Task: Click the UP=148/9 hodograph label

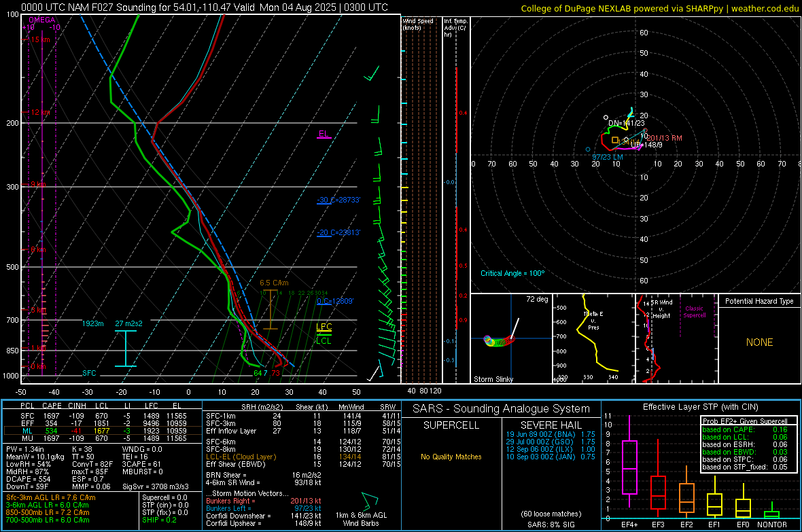Action: (646, 145)
